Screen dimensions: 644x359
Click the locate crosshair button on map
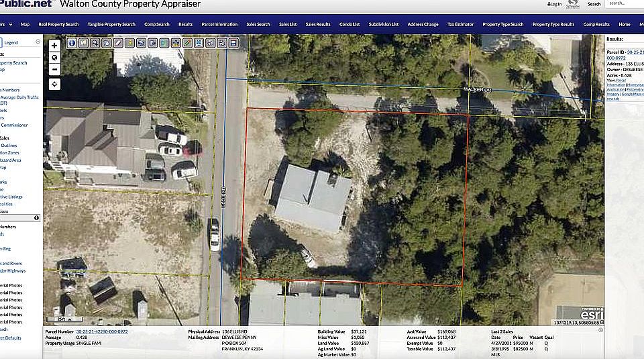click(54, 84)
